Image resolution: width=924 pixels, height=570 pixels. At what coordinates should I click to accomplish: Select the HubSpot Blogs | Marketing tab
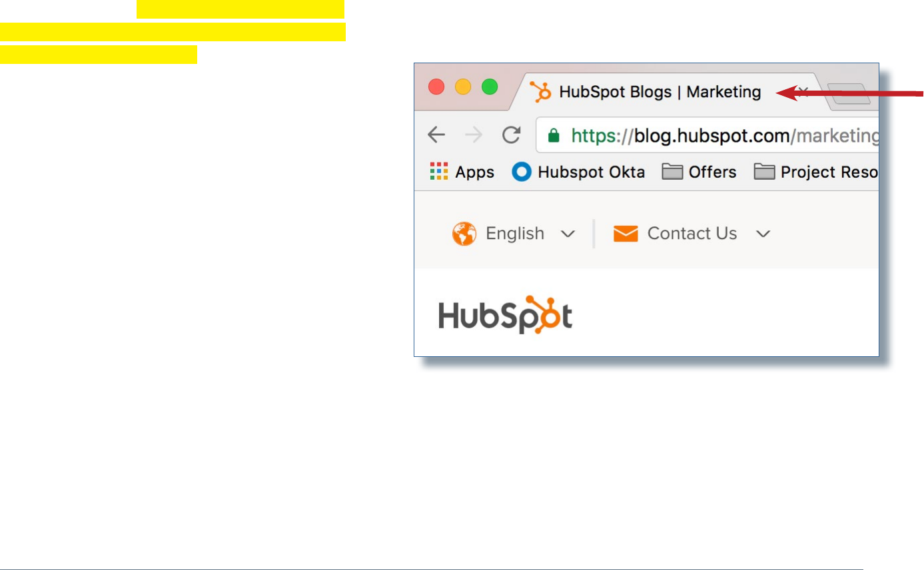pos(669,92)
